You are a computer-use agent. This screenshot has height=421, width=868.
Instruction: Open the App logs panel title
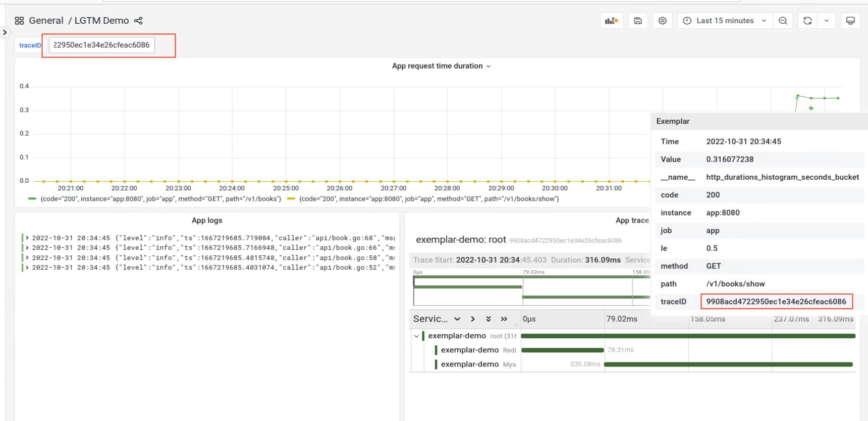[x=207, y=221]
